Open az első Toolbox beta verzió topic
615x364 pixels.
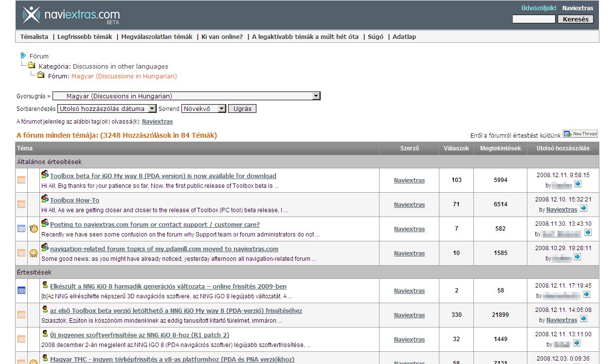tap(176, 310)
